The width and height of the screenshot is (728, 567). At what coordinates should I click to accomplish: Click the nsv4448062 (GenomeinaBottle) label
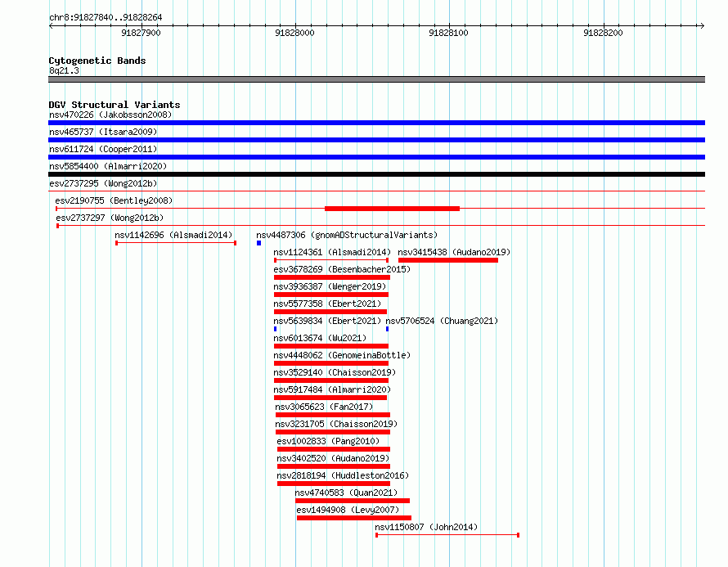(342, 355)
